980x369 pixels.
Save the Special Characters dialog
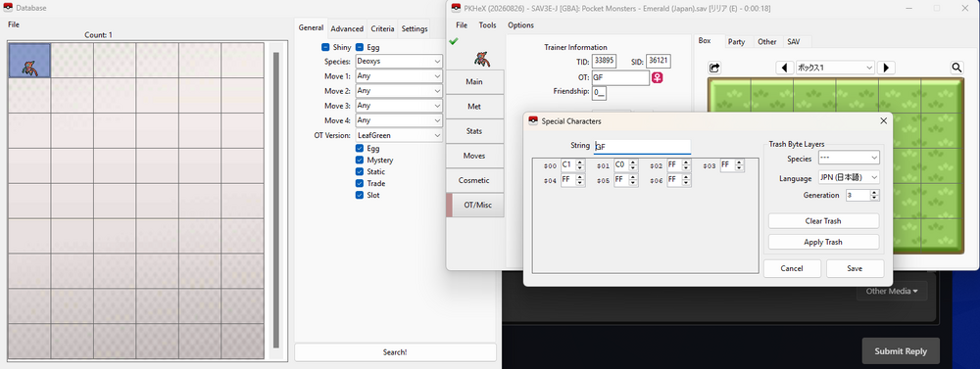[x=855, y=268]
